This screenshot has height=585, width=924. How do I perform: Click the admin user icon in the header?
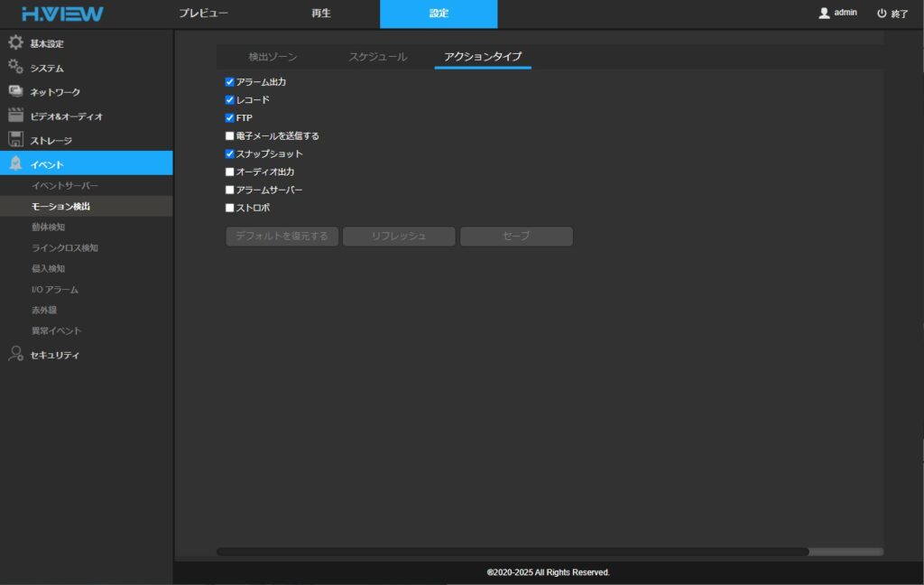824,13
